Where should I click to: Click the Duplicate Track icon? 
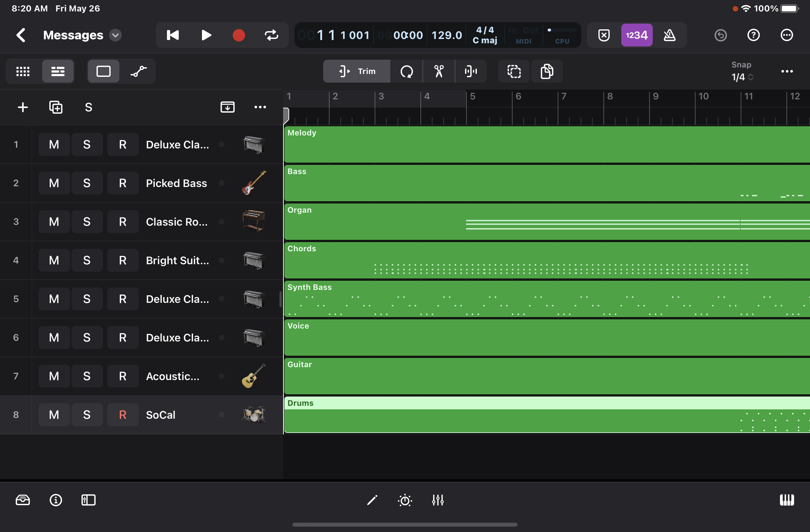tap(56, 107)
